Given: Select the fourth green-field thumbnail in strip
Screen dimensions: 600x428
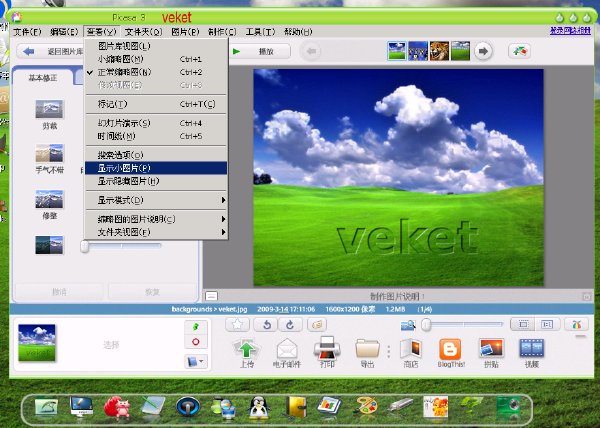Looking at the screenshot, I should [460, 51].
